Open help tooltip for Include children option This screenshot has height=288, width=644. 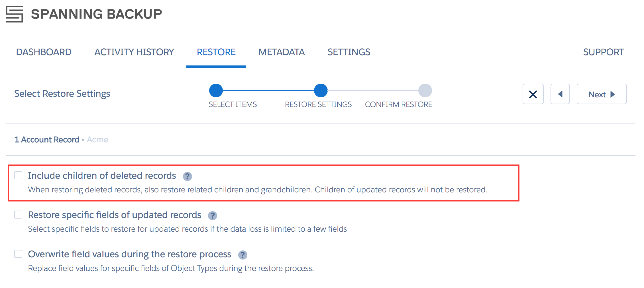(x=188, y=177)
